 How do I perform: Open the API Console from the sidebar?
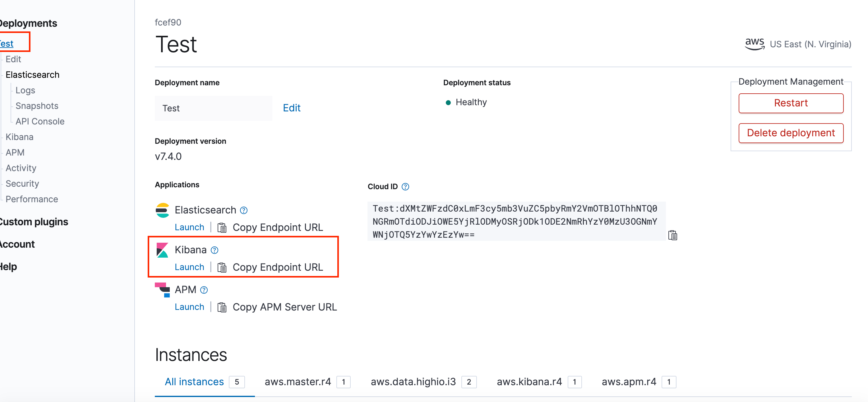click(x=40, y=121)
